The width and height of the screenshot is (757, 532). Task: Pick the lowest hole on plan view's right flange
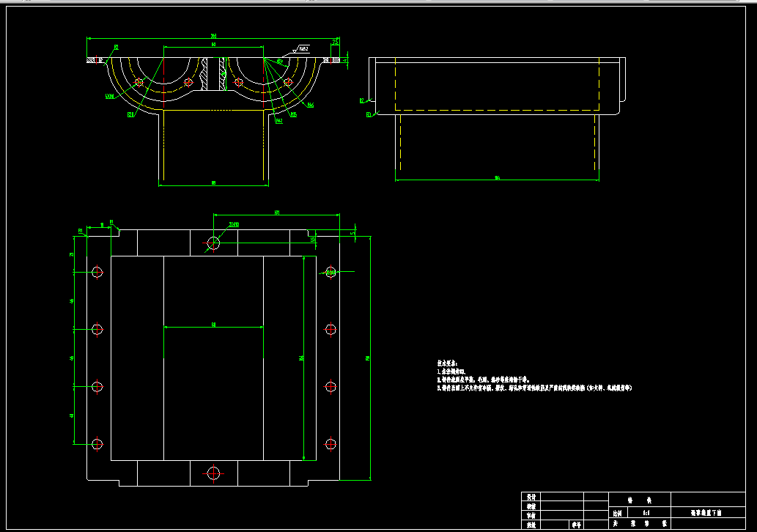pyautogui.click(x=331, y=443)
